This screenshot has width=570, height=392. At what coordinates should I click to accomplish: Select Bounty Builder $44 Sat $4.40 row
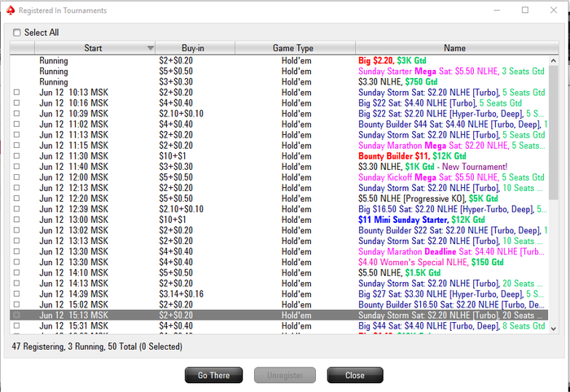(278, 124)
